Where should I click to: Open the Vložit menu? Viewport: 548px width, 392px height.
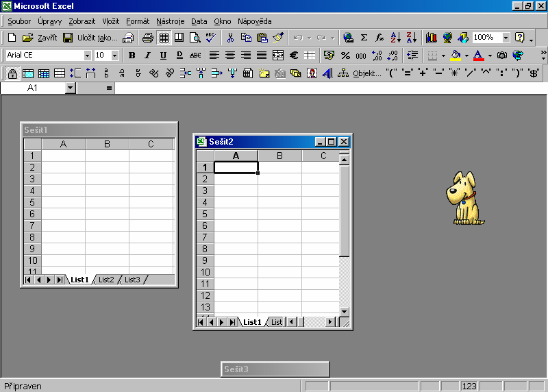[111, 21]
